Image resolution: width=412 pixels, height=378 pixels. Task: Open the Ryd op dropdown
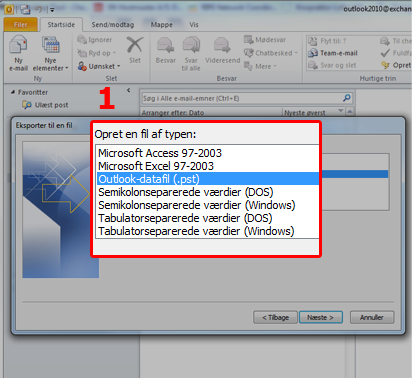[x=97, y=53]
